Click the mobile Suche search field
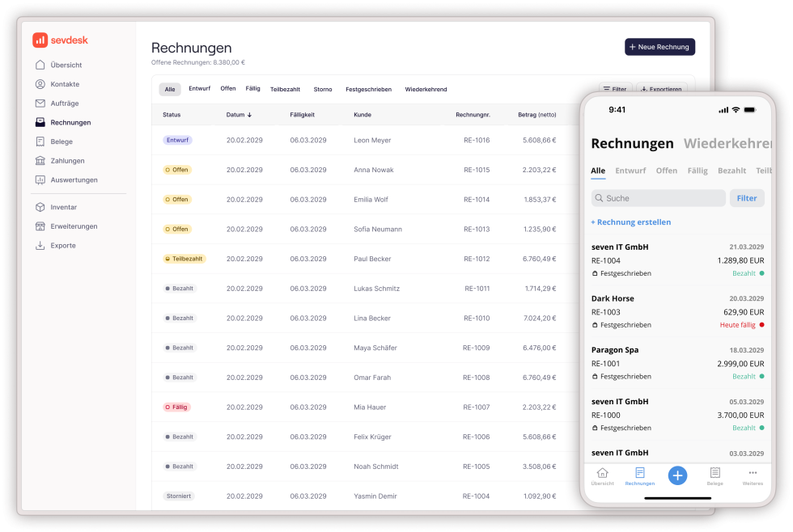 pos(658,198)
